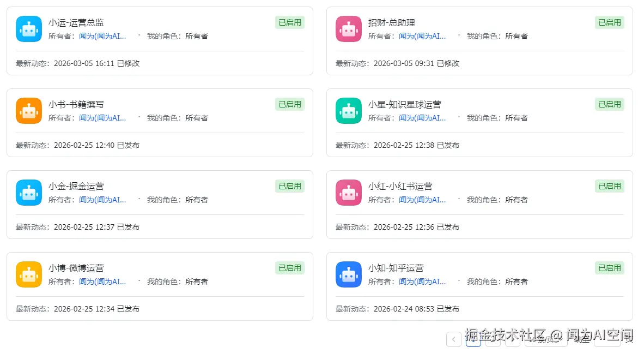Open the 小金-掘金运营 robot avatar
Viewport: 644px width, 353px height.
[x=29, y=193]
